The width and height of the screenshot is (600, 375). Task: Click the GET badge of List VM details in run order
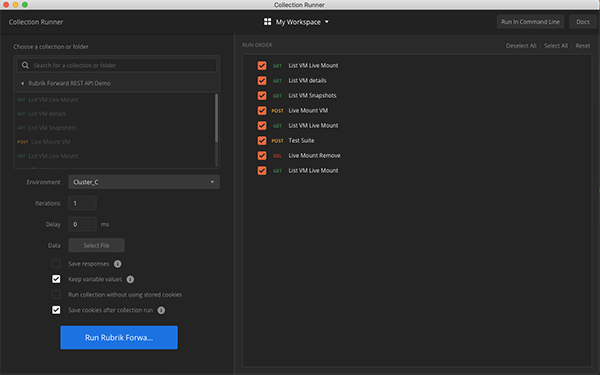click(x=277, y=81)
